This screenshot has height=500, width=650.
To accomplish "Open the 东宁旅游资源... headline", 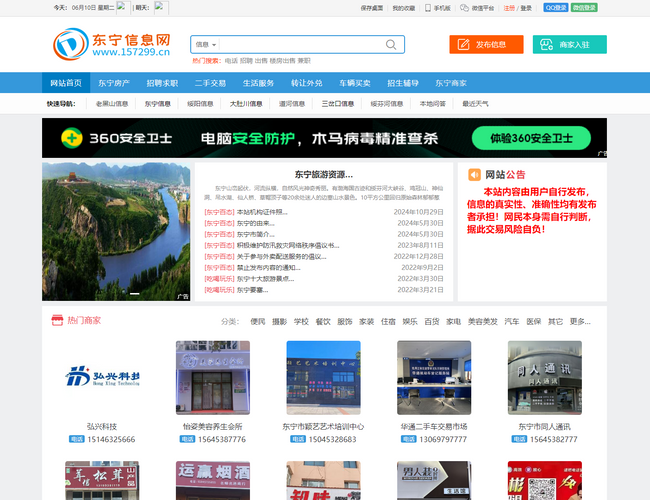I will pyautogui.click(x=324, y=175).
